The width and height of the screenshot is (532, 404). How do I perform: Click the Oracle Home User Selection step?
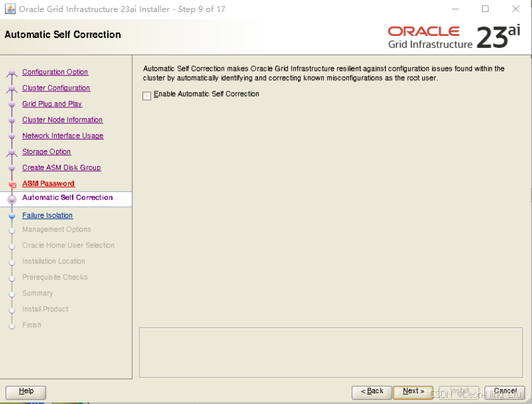(68, 246)
